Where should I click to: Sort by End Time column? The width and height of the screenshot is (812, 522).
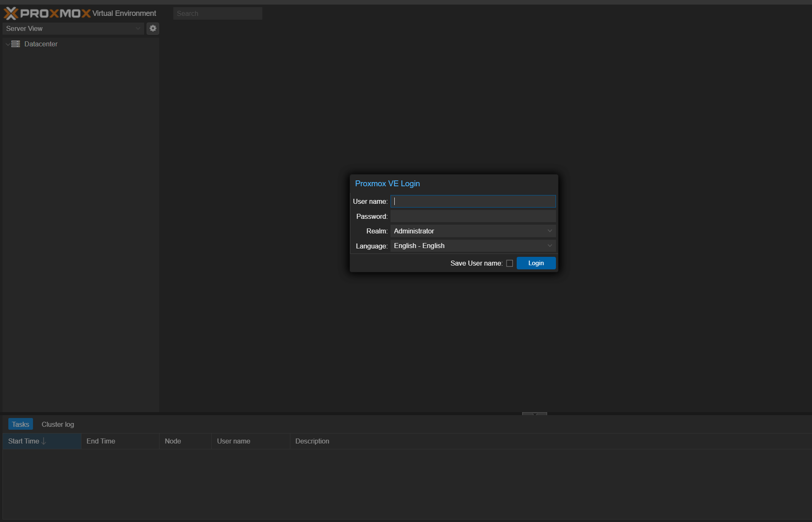[120, 441]
